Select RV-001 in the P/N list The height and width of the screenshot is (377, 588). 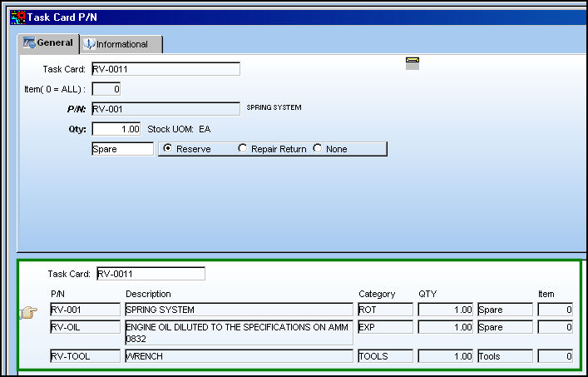click(85, 310)
